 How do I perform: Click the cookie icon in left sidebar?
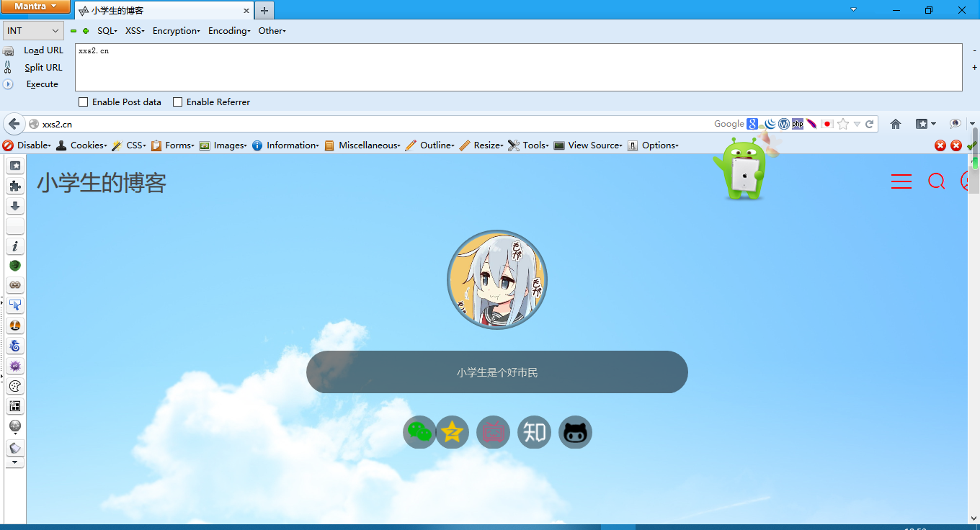pos(15,387)
